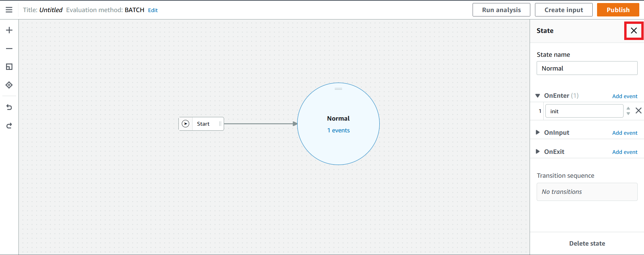Zoom in on the canvas
Screen dimensions: 644x255
(9, 30)
